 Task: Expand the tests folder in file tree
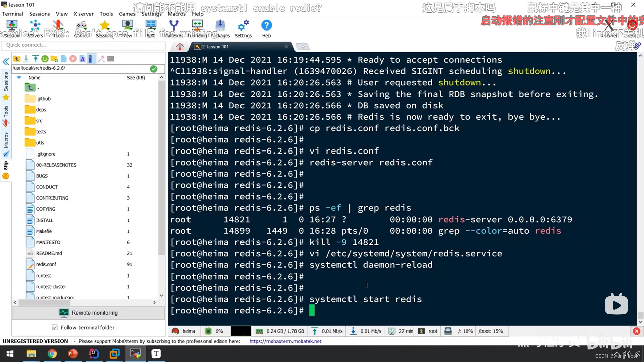pyautogui.click(x=41, y=131)
